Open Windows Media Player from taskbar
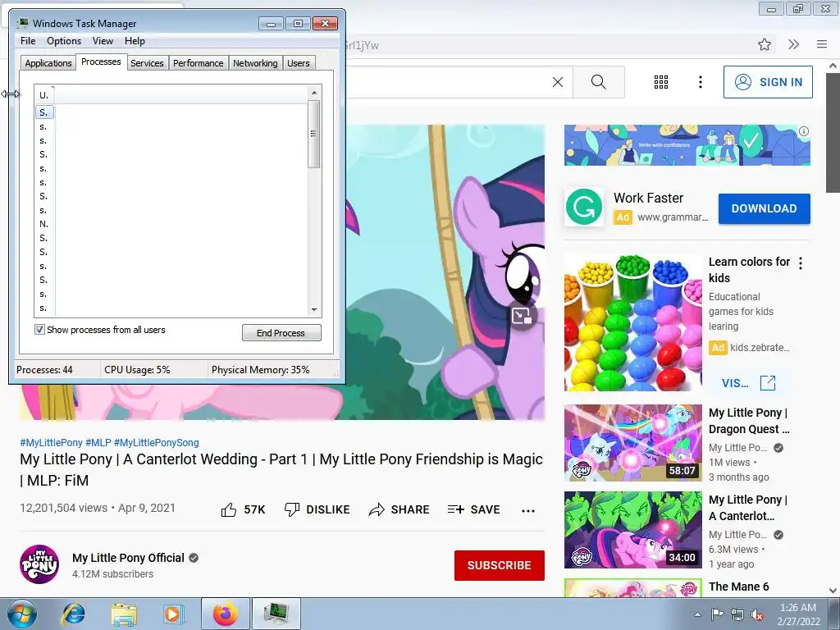Screen dimensions: 840x630 (x=173, y=614)
